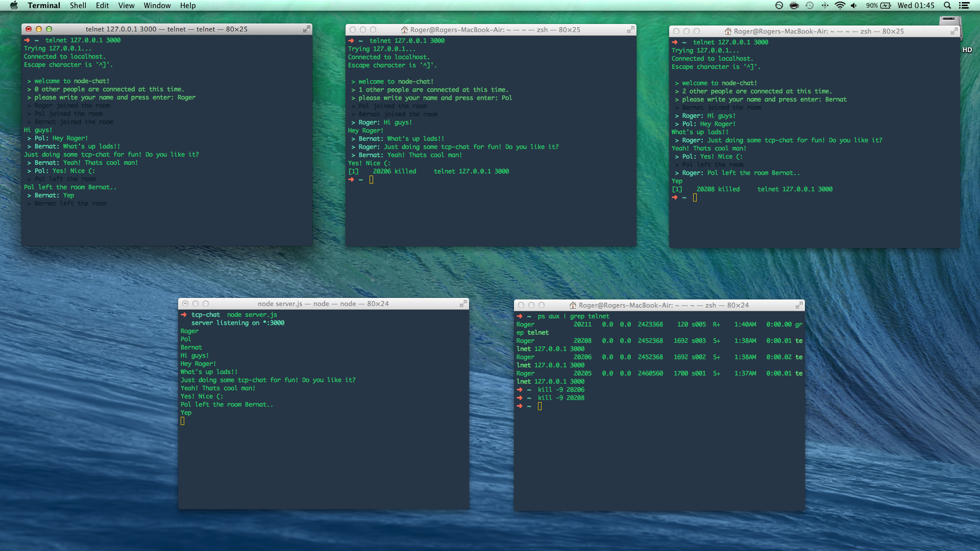This screenshot has height=551, width=980.
Task: Open the Apple menu
Action: click(14, 6)
